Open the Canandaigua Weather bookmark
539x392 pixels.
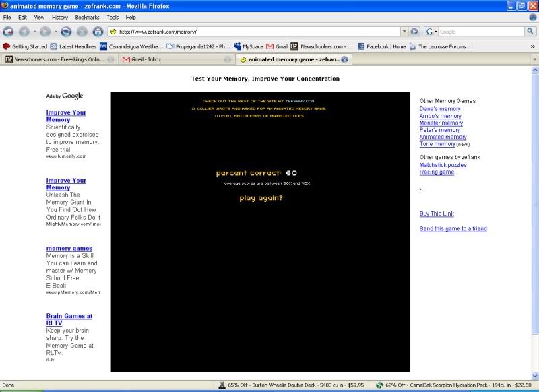point(131,46)
